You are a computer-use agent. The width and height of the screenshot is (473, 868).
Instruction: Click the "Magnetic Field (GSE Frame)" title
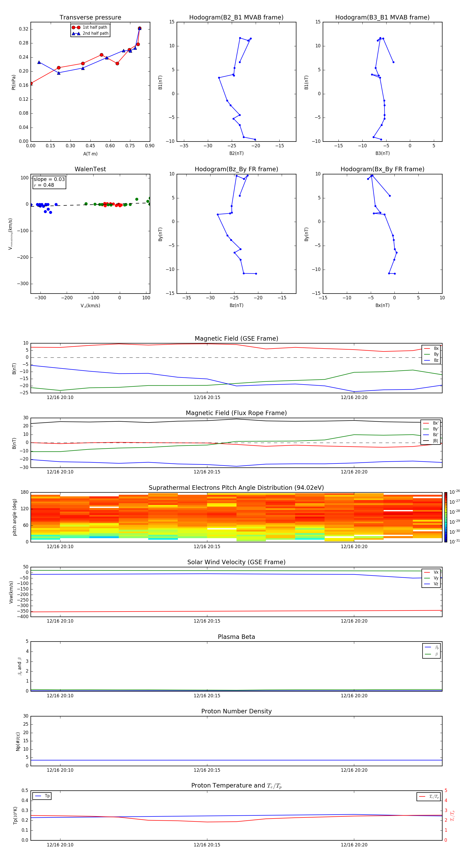(236, 339)
